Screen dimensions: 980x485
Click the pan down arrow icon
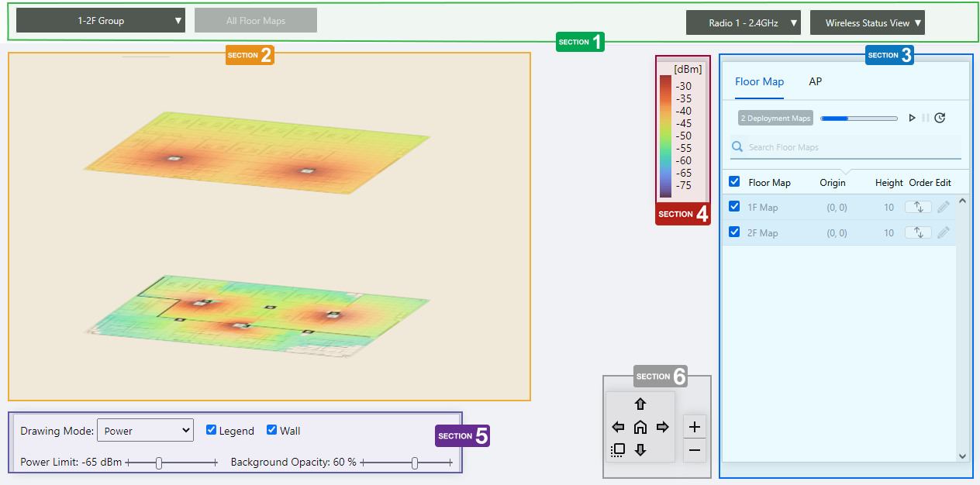(x=640, y=450)
